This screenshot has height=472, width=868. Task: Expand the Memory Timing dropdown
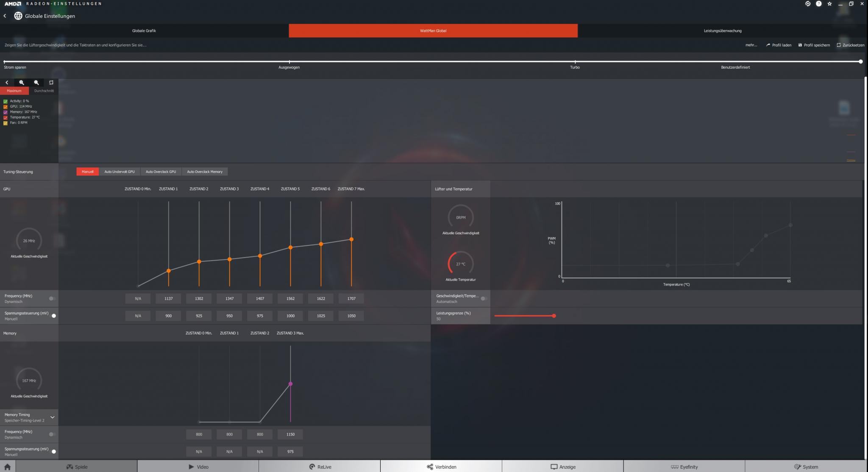[52, 417]
